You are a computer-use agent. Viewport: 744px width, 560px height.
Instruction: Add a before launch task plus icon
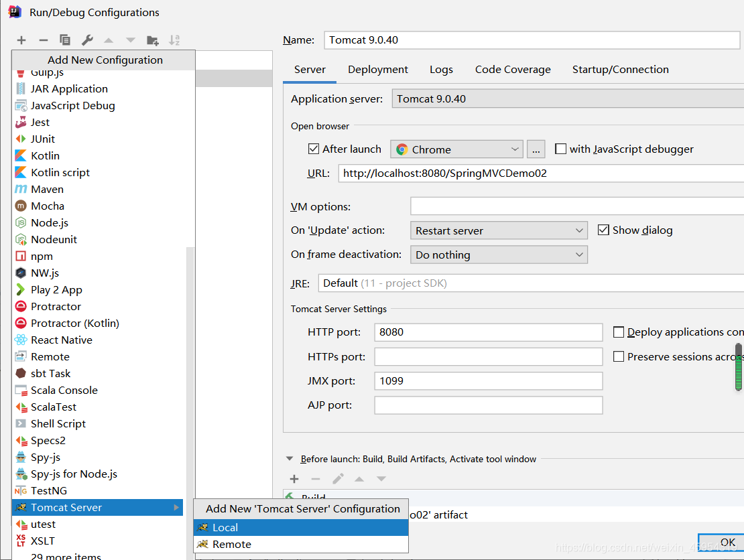[294, 479]
